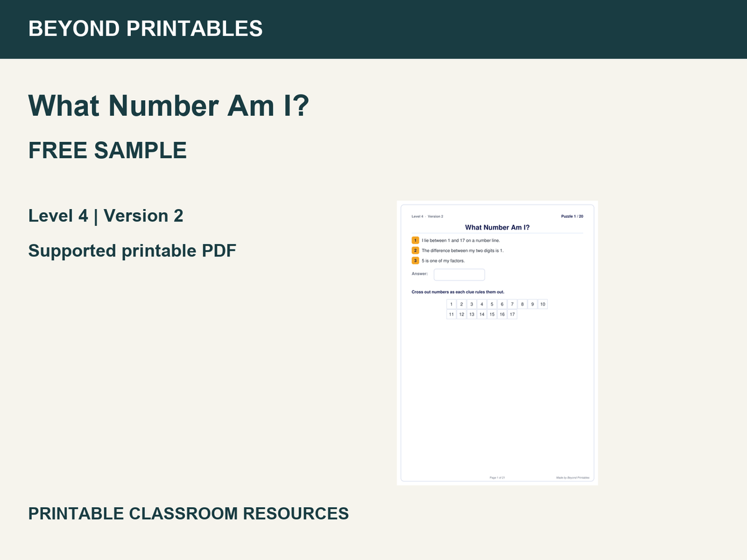Click number cell 17 in the grid
This screenshot has width=747, height=560.
[512, 314]
